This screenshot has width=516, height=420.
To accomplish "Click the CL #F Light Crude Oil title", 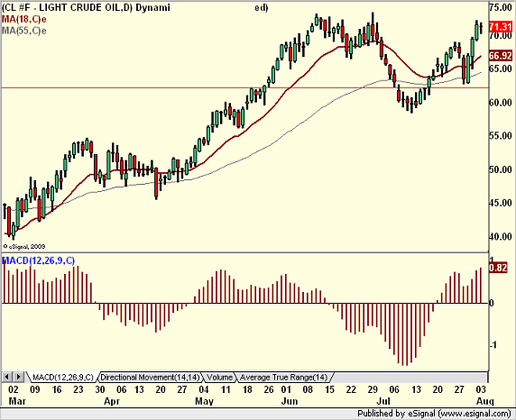I will tap(86, 7).
